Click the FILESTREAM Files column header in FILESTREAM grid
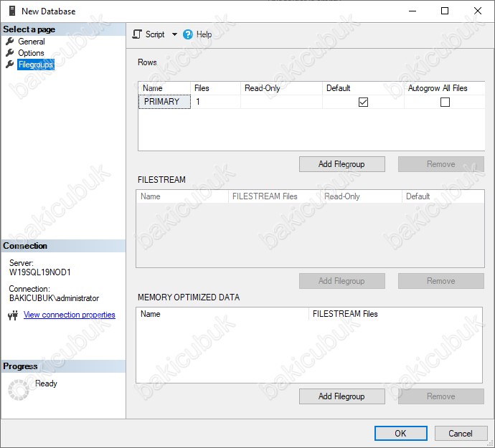 click(274, 196)
